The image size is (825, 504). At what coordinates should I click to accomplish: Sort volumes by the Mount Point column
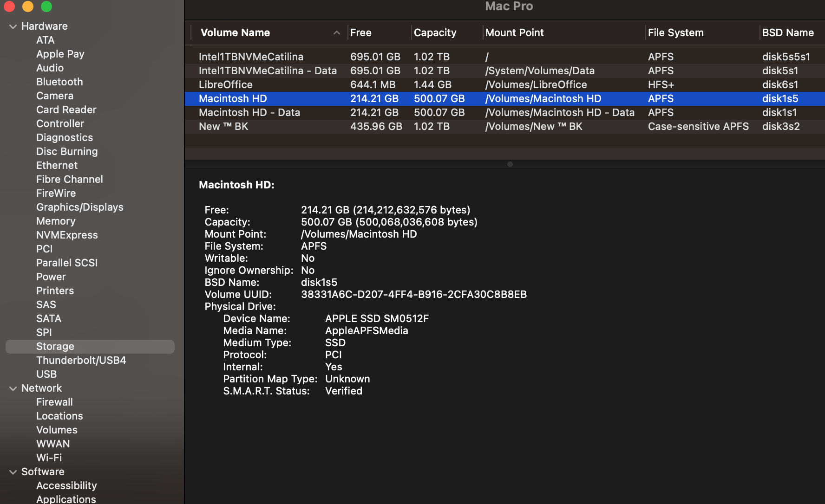coord(514,32)
